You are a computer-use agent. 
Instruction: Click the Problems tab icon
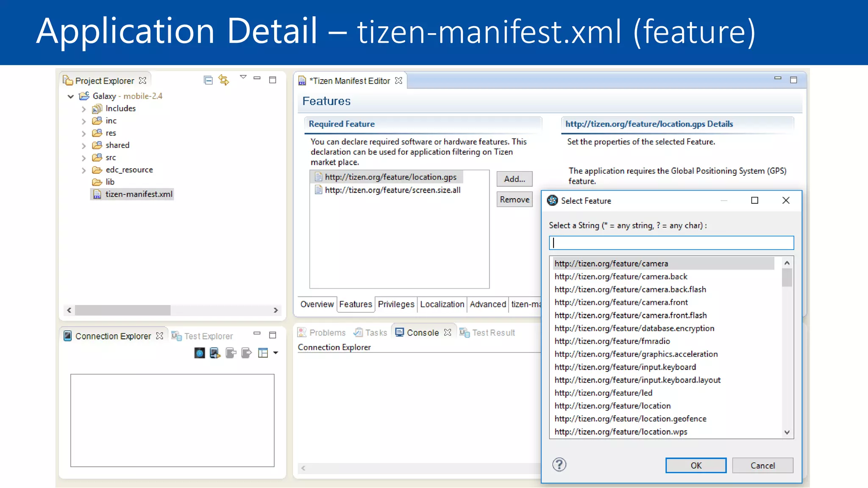[x=302, y=333]
